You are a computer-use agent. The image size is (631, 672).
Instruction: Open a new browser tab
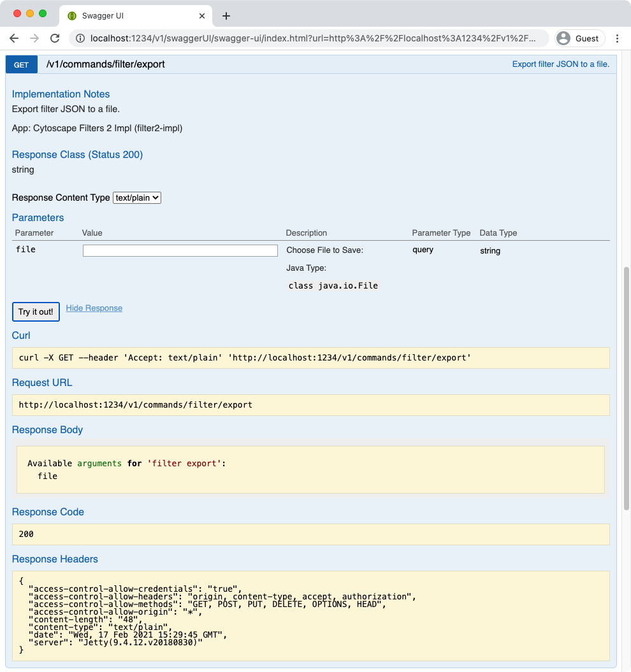coord(226,16)
